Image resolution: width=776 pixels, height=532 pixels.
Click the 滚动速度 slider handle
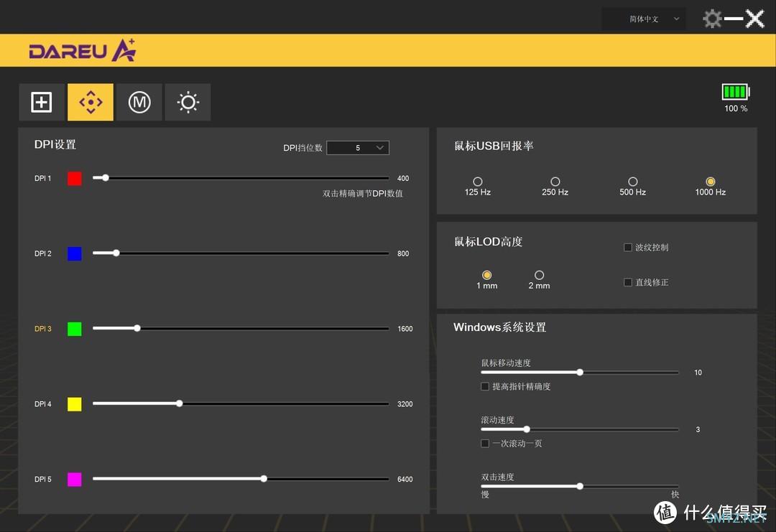point(527,429)
